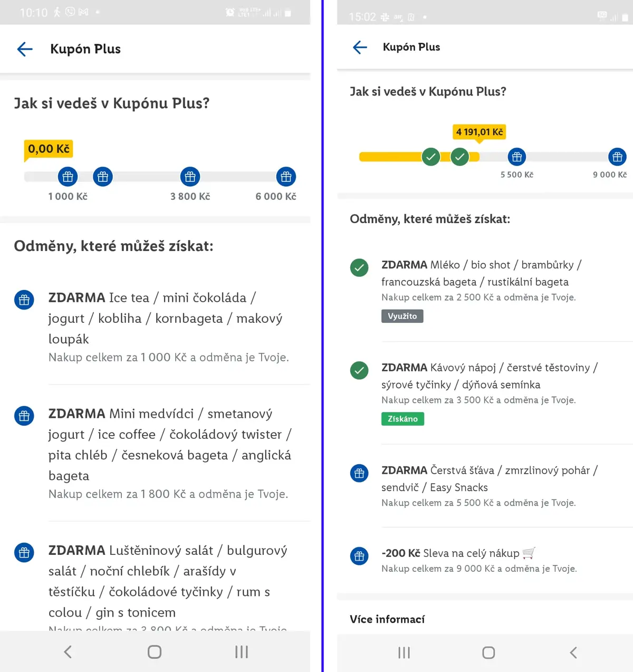Tap checkmark beside Kávový nápoj reward
The height and width of the screenshot is (672, 633).
click(x=359, y=370)
